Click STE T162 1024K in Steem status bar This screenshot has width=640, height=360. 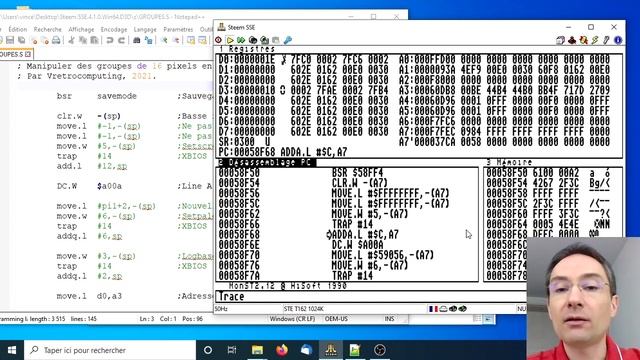(x=303, y=309)
